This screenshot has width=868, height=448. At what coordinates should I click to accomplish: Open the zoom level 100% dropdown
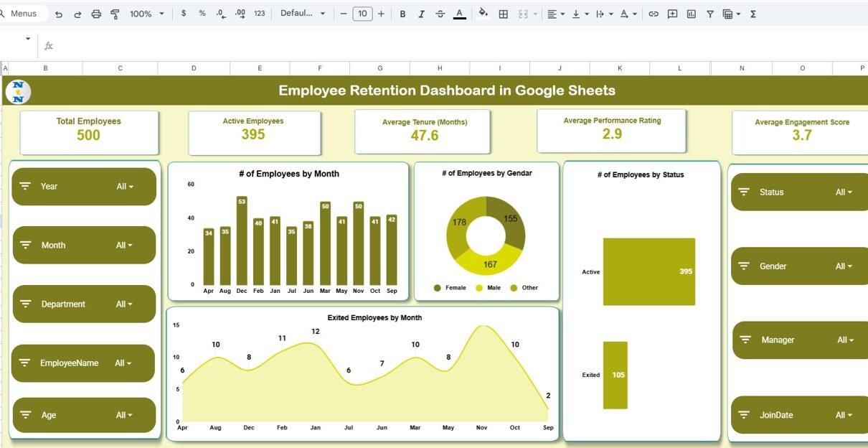point(147,14)
